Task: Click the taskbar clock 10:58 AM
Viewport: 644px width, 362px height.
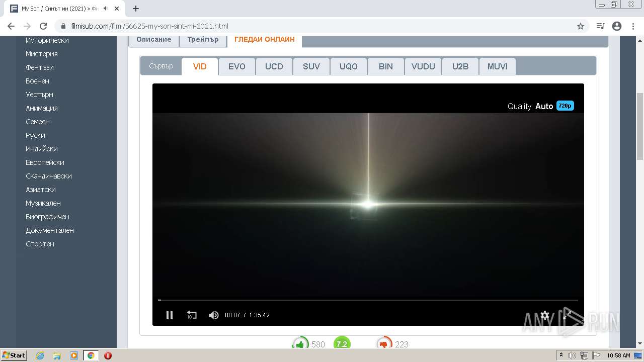Action: pos(618,355)
